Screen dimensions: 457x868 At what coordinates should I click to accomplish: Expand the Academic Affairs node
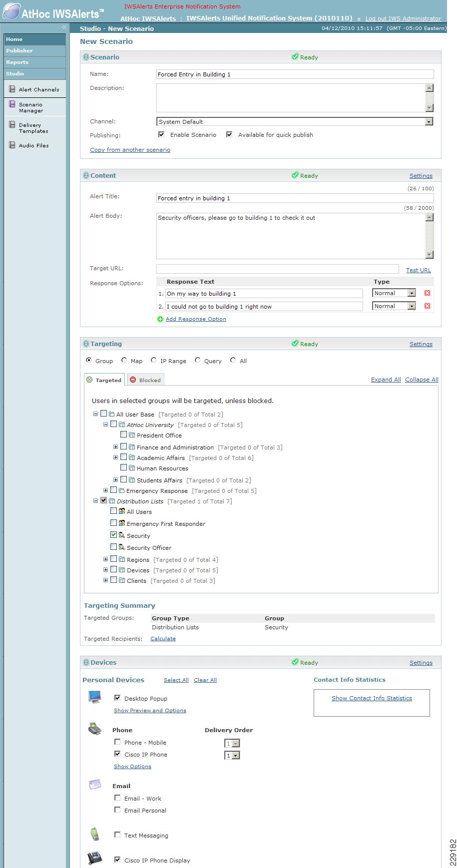(116, 457)
